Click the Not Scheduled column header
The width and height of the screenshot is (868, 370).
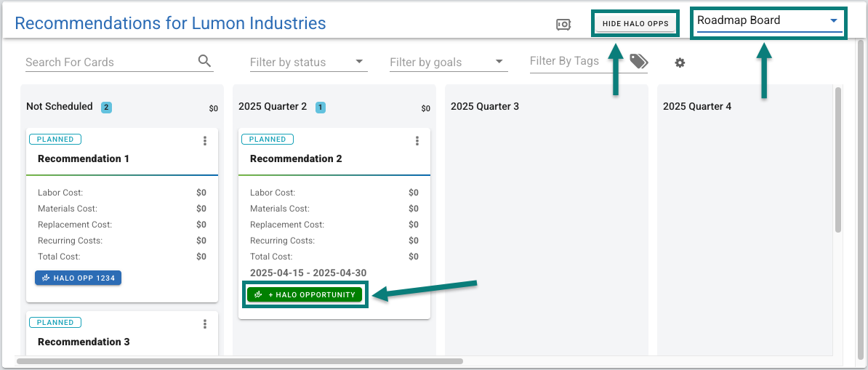click(59, 106)
